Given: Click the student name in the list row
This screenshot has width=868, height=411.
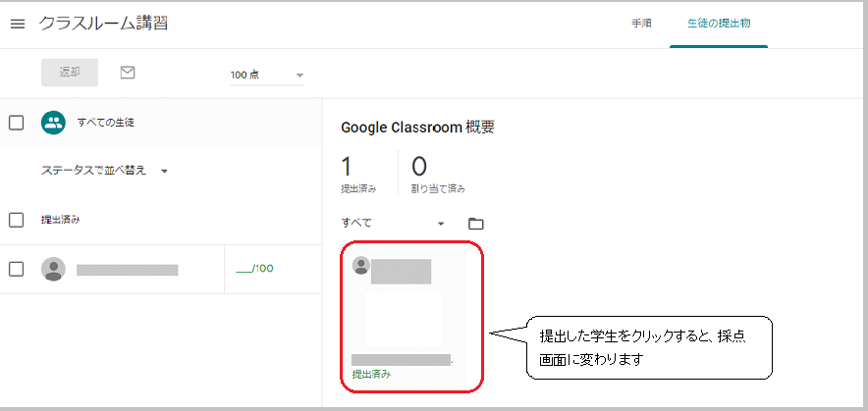Looking at the screenshot, I should click(128, 270).
